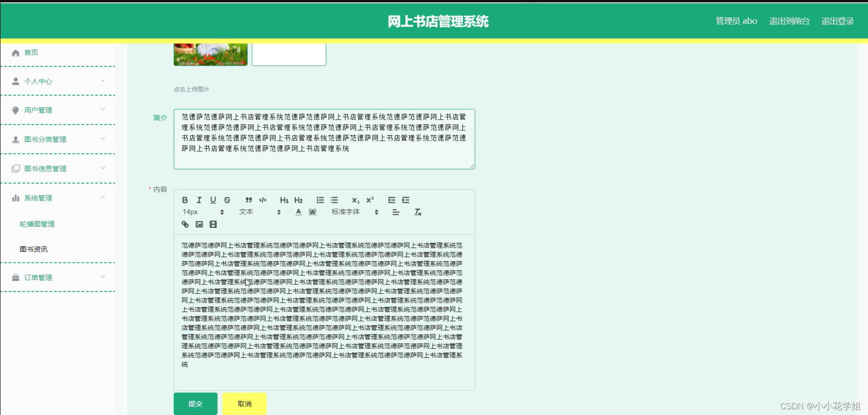This screenshot has width=868, height=415.
Task: Click the yellow 取消 cancel button
Action: coord(245,404)
